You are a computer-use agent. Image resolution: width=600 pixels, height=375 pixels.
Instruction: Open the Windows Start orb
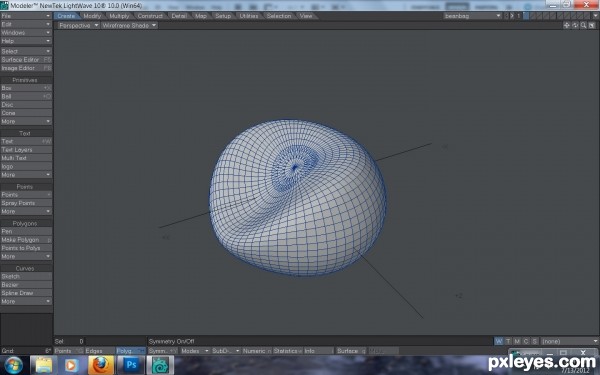point(14,365)
